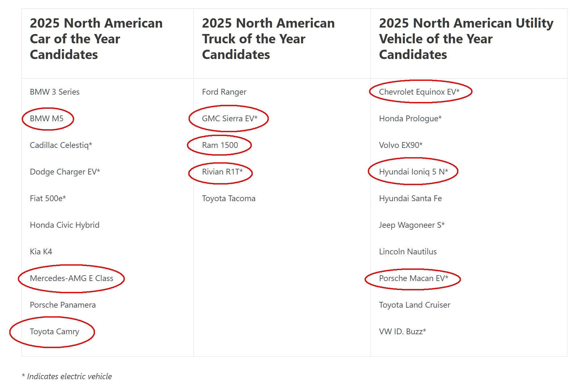Click the circled BMW M5 entry
Screen dimensions: 586x392
(x=47, y=119)
